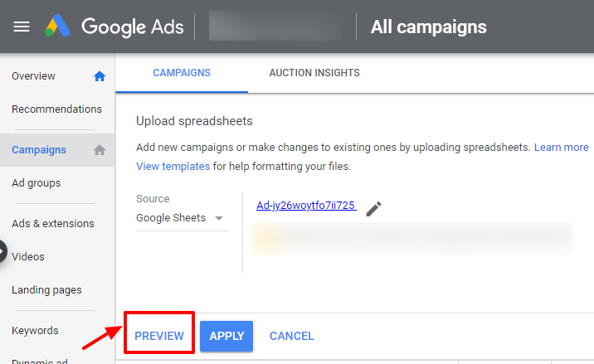Click the gray home icon beside Campaigns
Screen dimensions: 594x364
(x=100, y=150)
